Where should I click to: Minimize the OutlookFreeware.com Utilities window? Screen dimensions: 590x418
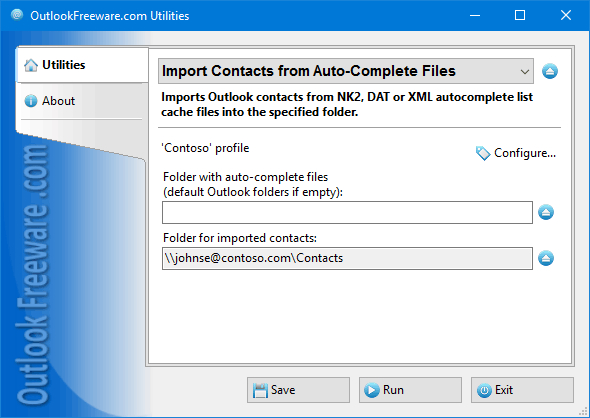point(475,15)
